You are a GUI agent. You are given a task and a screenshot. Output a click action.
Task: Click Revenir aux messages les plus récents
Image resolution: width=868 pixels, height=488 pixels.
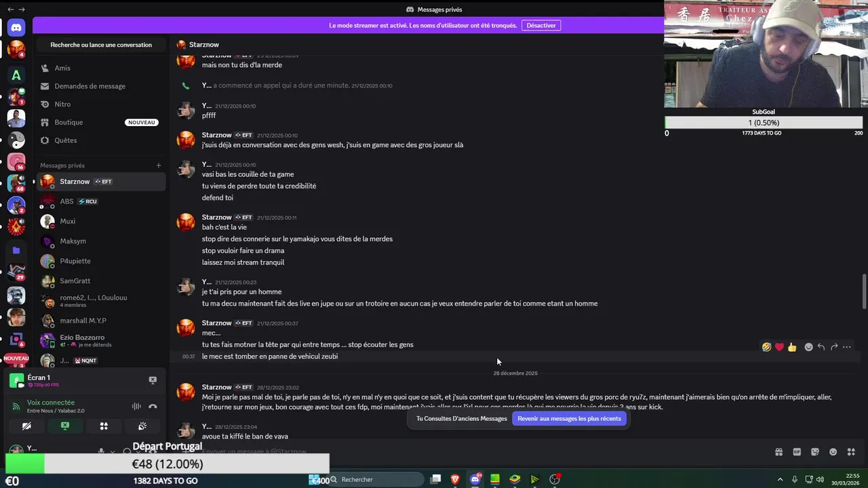click(x=569, y=418)
